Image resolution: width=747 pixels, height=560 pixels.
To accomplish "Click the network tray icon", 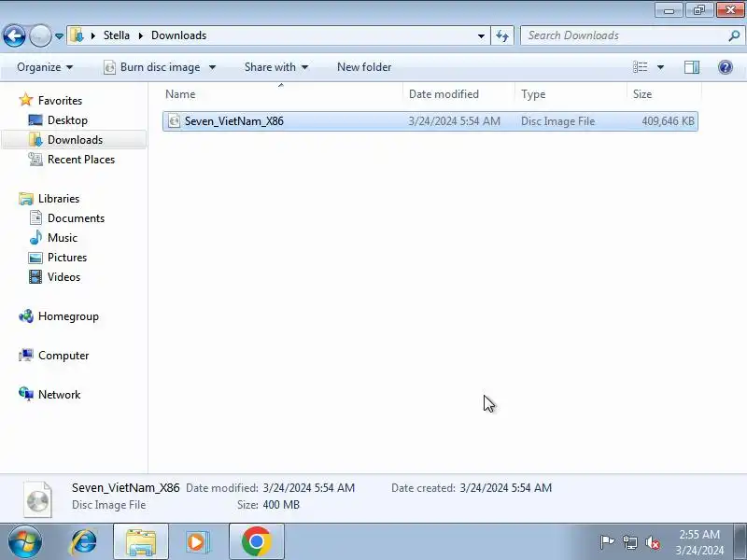I will click(629, 542).
